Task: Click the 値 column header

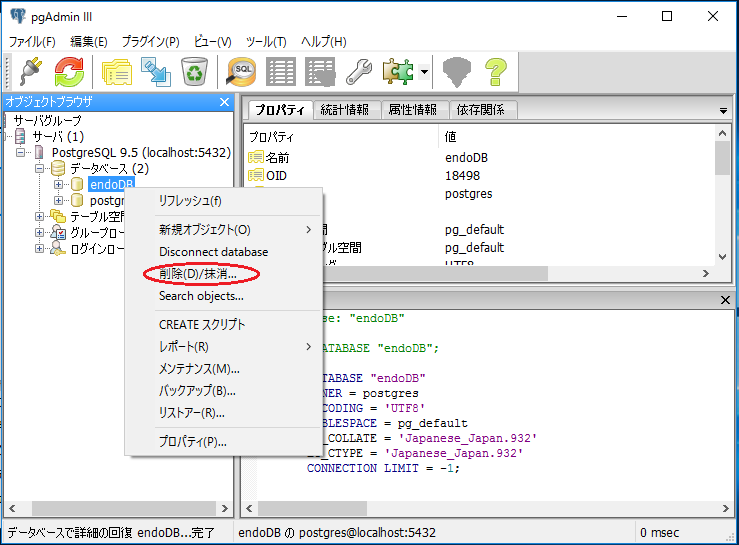Action: (451, 137)
